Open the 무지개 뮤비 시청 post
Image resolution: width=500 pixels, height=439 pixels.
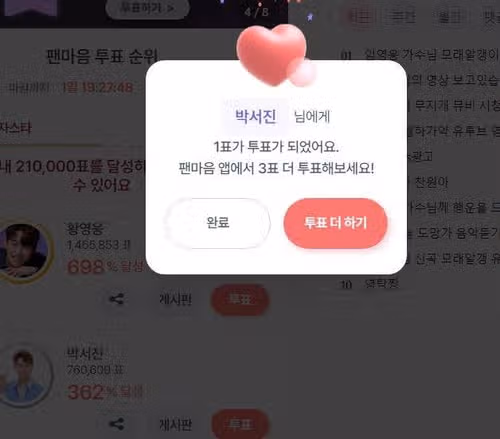453,106
